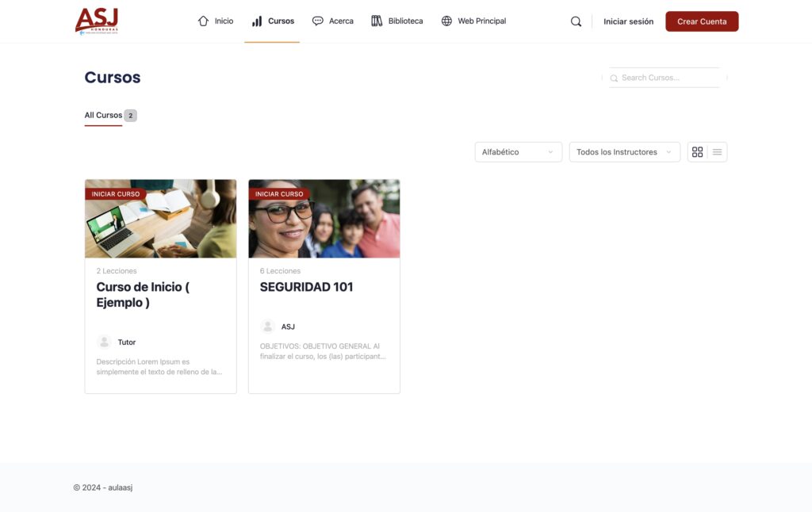Open the Todos los Instructores dropdown
This screenshot has width=812, height=512.
pyautogui.click(x=625, y=152)
